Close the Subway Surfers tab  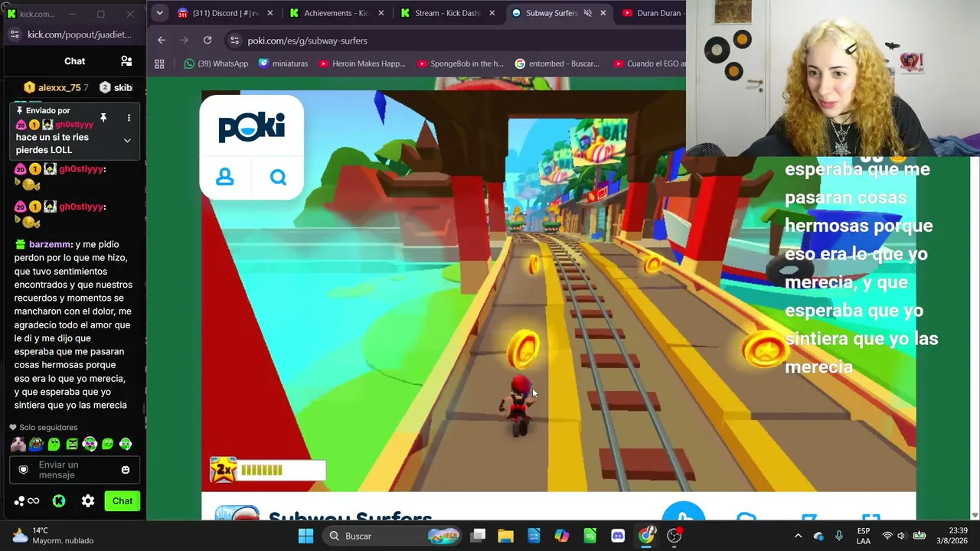(603, 13)
